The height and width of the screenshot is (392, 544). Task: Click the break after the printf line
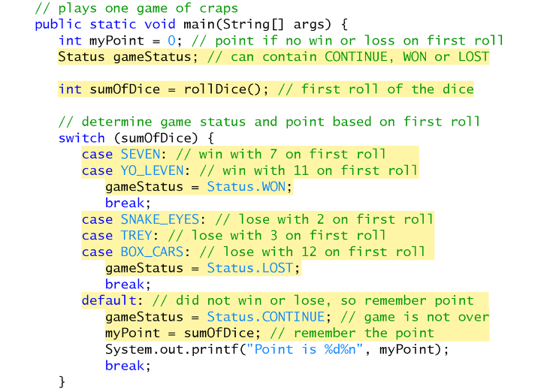[x=128, y=366]
